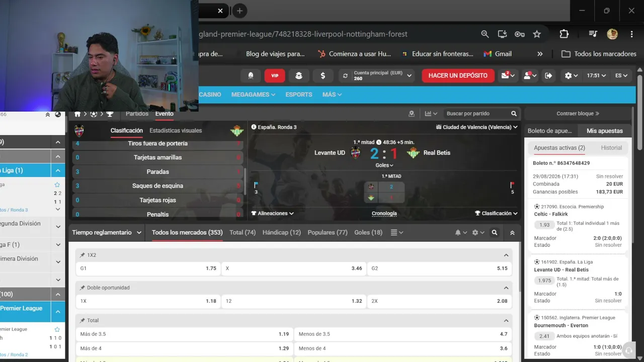Open the market notifications bell

pos(461,233)
